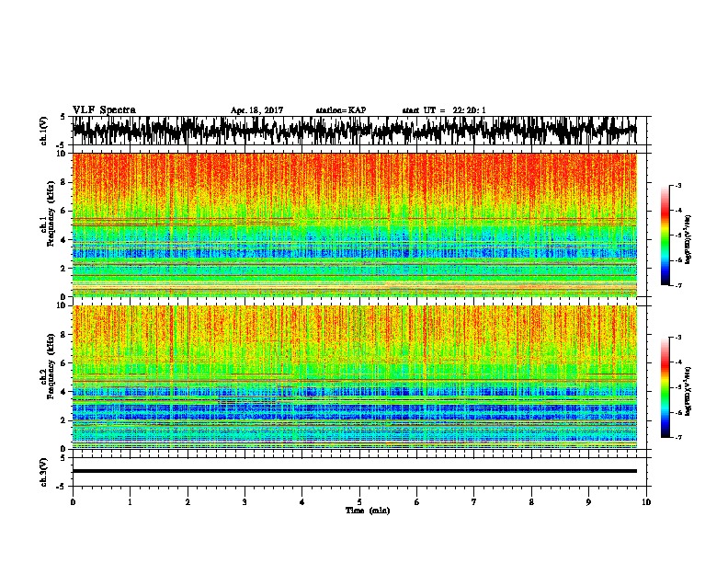This screenshot has width=728, height=563.
Task: Click the "ch.1 Frequency (kHz)" axis label
Action: (47, 214)
